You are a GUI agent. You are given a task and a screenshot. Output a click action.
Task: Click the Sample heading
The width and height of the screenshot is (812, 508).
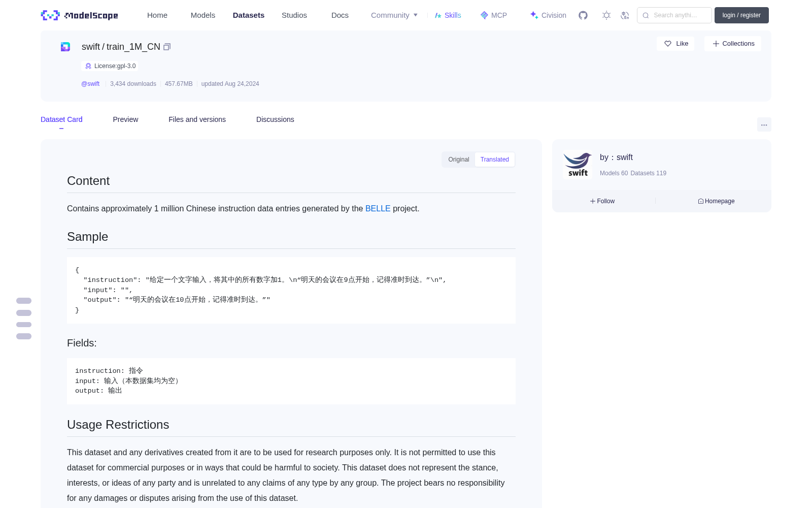87,237
